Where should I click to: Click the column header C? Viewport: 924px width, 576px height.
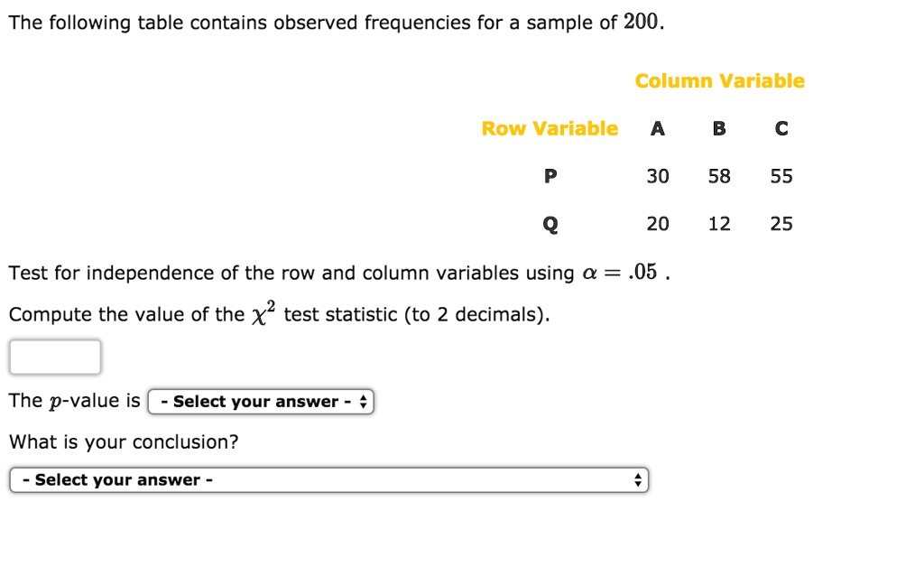click(781, 128)
